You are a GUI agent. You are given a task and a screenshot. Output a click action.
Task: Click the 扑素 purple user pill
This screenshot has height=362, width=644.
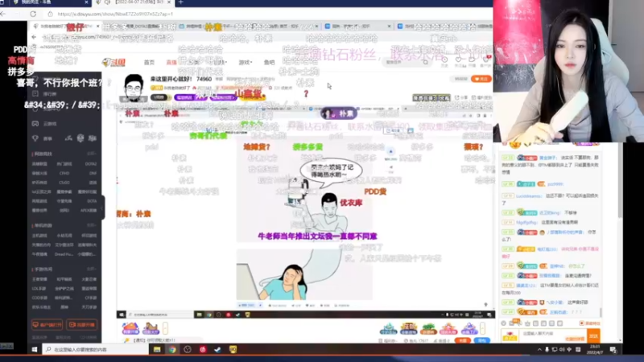(x=339, y=113)
